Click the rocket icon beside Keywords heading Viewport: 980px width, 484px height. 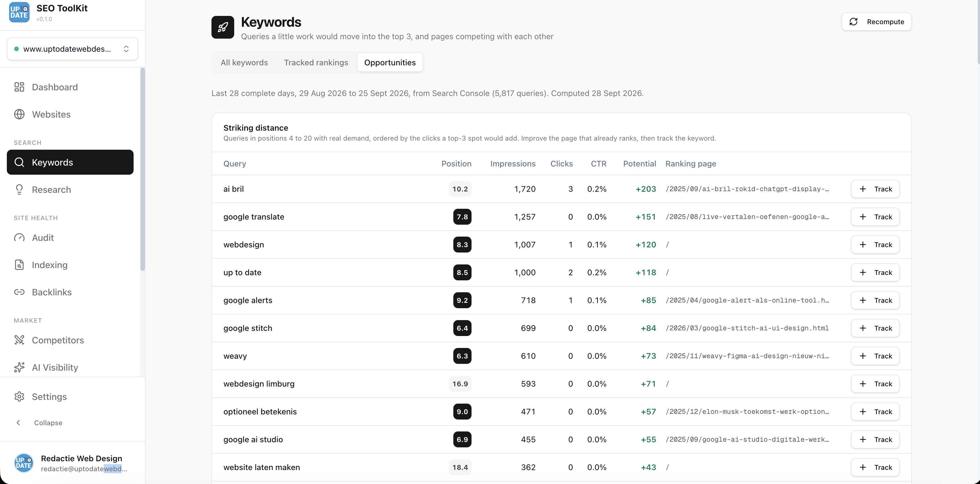(x=223, y=27)
